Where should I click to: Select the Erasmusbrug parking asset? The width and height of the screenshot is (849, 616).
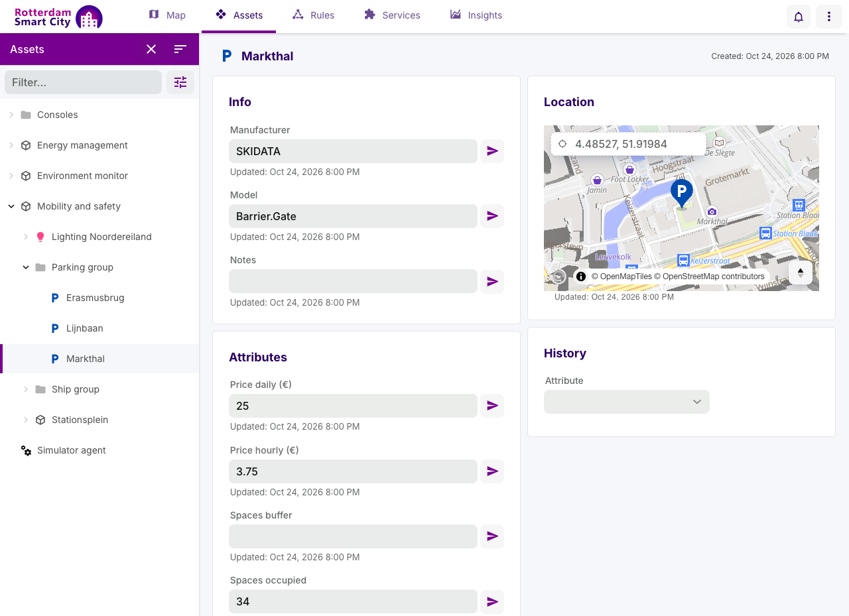(x=99, y=298)
